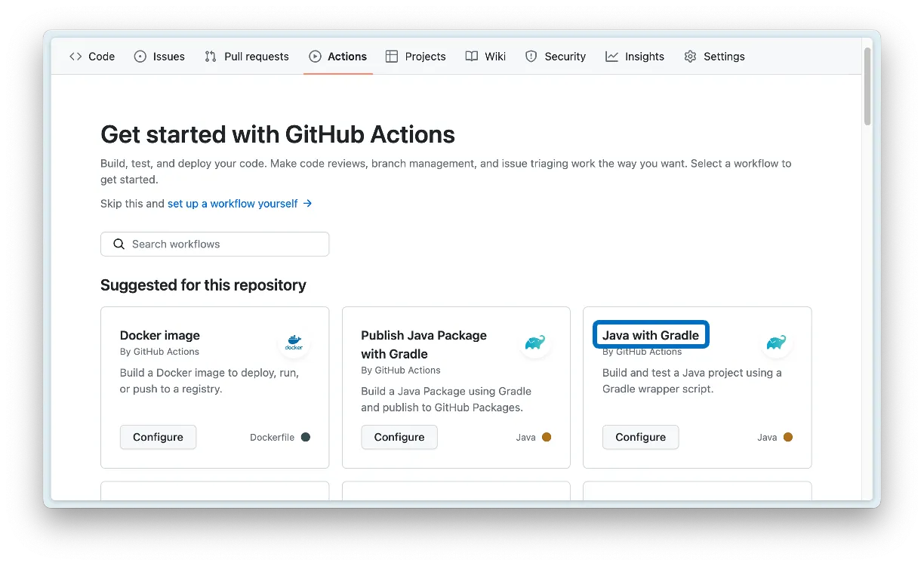Follow the 'set up a workflow yourself' link
Screen dimensions: 924x566
pos(240,204)
